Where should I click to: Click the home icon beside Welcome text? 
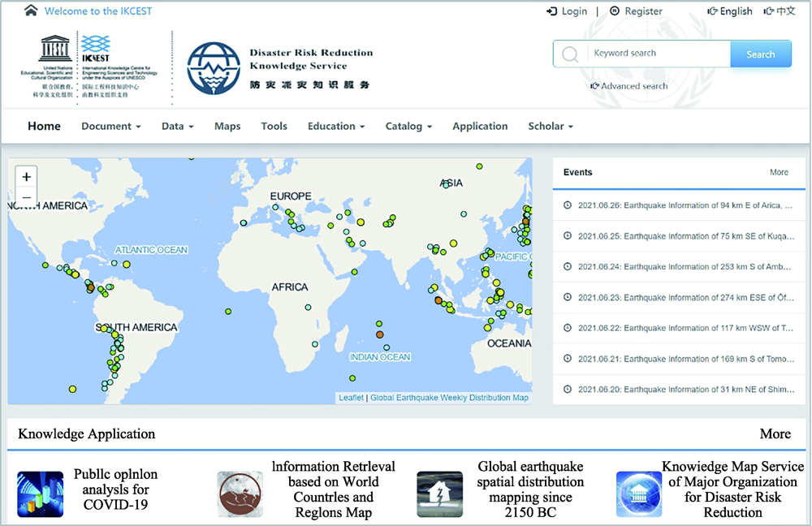pos(31,11)
